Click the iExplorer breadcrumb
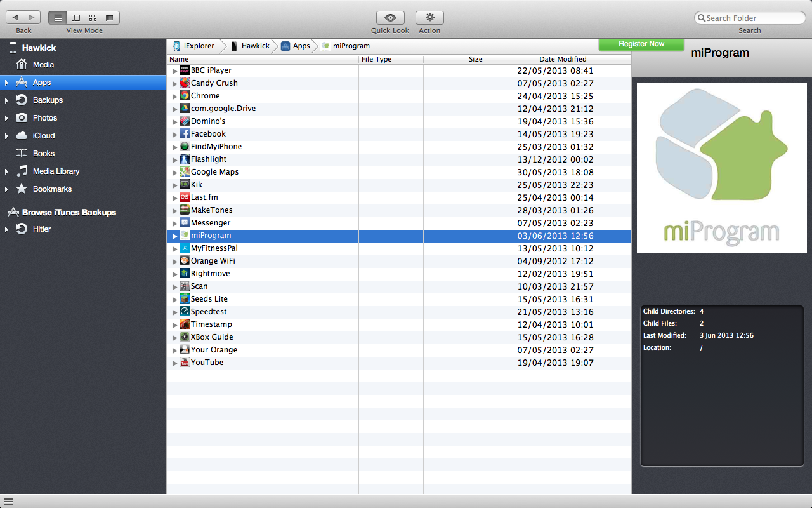 click(194, 46)
